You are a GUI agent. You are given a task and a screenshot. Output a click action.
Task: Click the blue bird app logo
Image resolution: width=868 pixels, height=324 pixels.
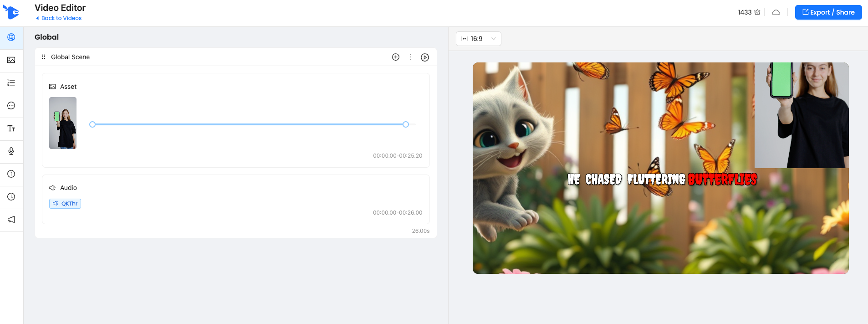pos(11,12)
